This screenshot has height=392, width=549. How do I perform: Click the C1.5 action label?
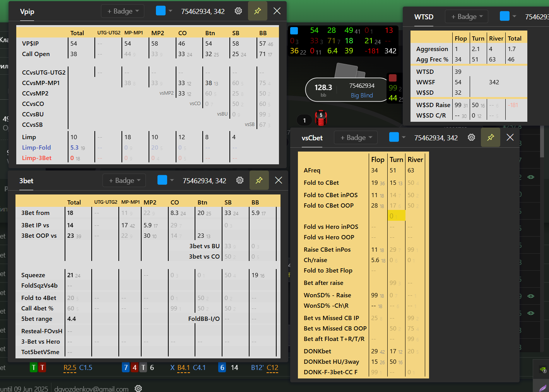86,368
